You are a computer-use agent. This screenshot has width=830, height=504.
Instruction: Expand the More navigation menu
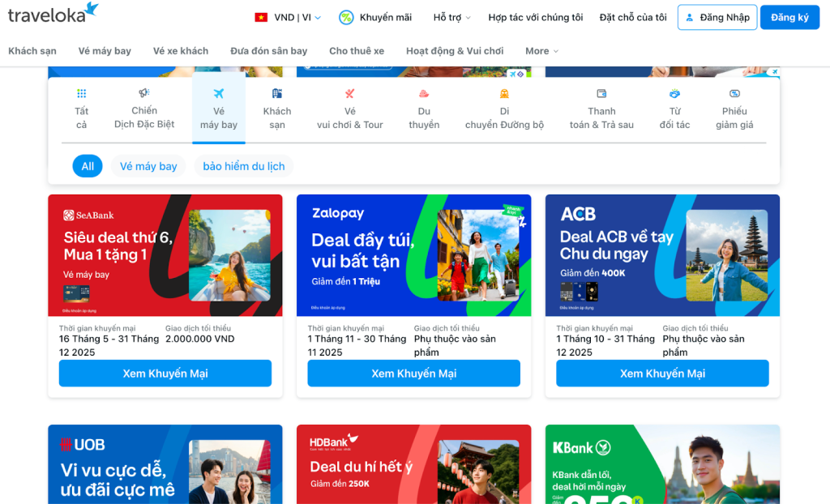(541, 51)
